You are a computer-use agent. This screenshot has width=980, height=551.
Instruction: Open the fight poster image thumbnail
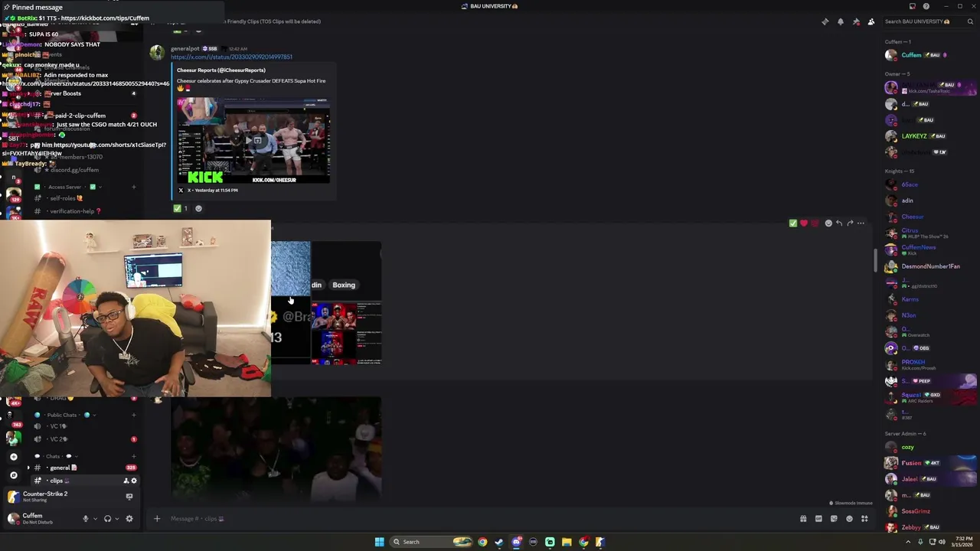[x=345, y=333]
